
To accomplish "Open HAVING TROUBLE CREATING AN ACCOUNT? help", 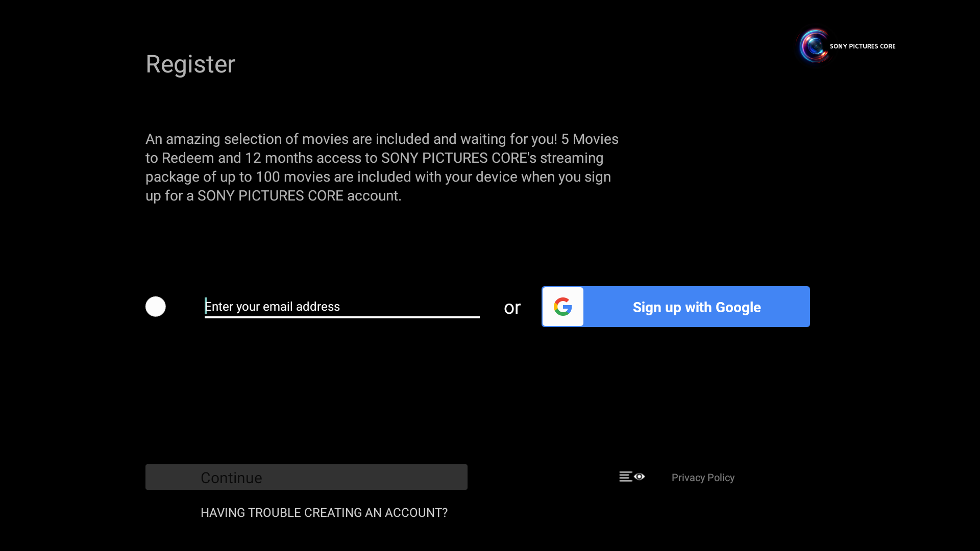I will pos(324,513).
